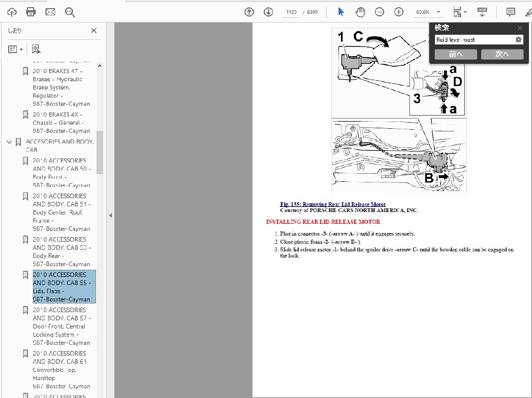The width and height of the screenshot is (532, 398).
Task: Click the email envelope icon
Action: tap(50, 12)
